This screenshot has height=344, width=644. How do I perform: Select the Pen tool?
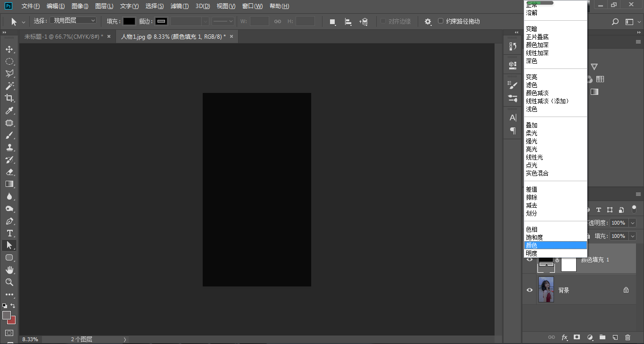point(9,221)
